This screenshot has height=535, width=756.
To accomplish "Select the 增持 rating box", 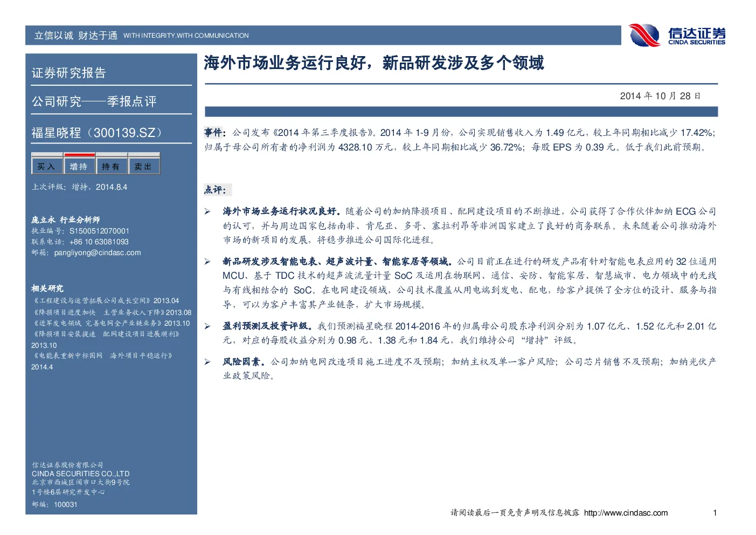I will (x=79, y=166).
